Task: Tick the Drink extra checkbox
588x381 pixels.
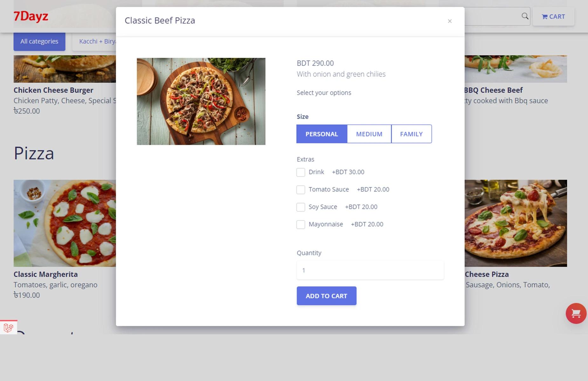Action: [x=301, y=172]
